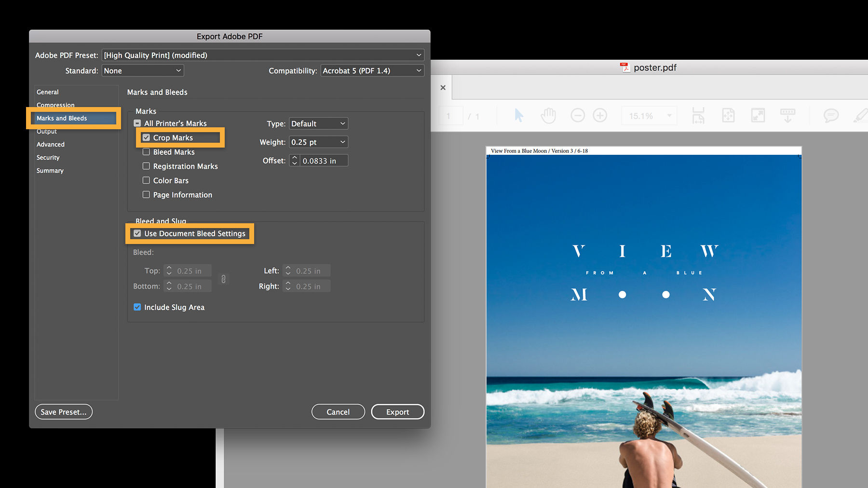Click the Zoom Out icon

click(578, 115)
